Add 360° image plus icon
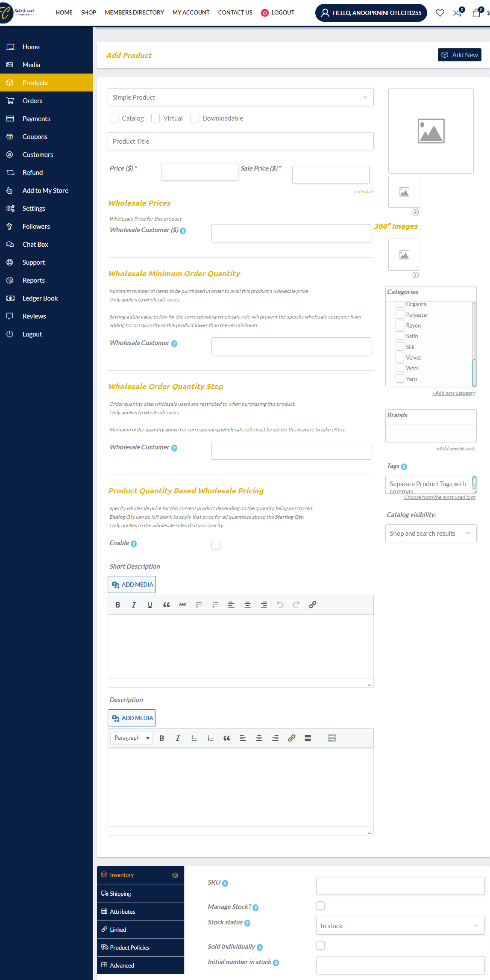 coord(415,275)
